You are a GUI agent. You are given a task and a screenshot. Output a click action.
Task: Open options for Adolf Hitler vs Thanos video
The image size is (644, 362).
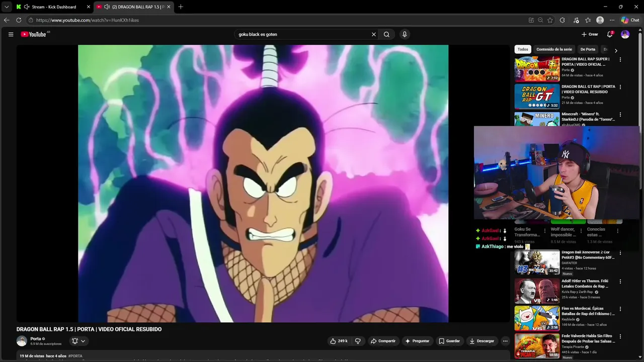coord(620,282)
